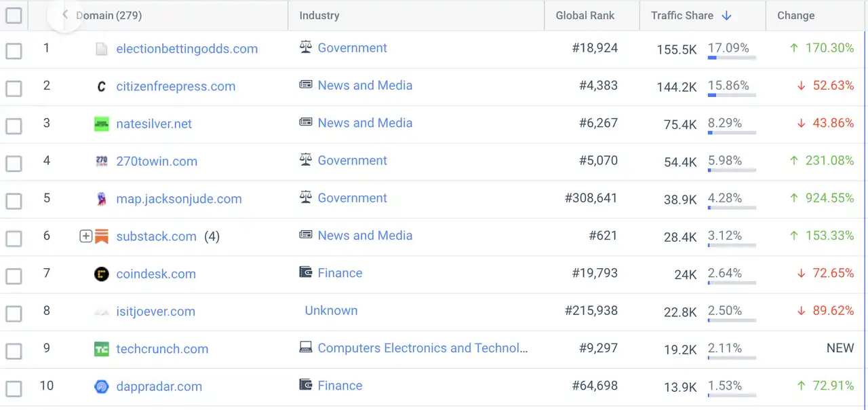Open the electionbettingodds.com domain link
Image resolution: width=868 pixels, height=410 pixels.
pyautogui.click(x=186, y=49)
